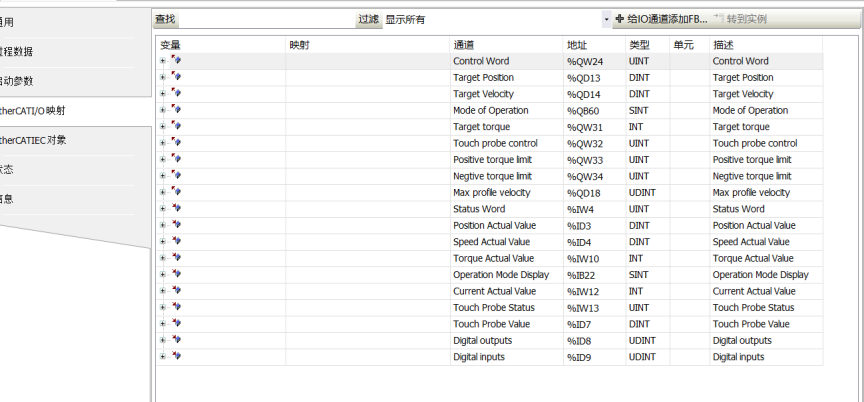Click the 给IO通道添加FB button

(661, 19)
